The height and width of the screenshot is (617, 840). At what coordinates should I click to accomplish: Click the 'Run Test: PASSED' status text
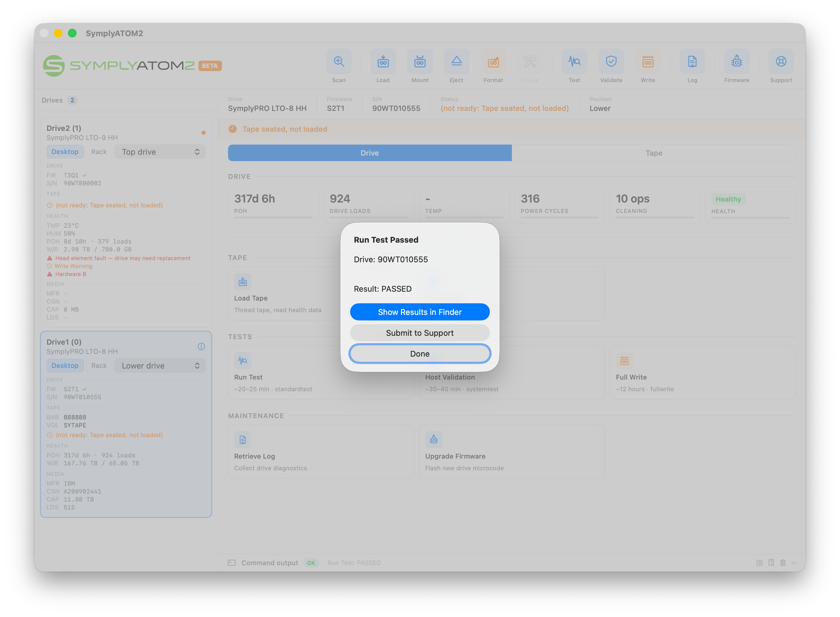click(354, 563)
